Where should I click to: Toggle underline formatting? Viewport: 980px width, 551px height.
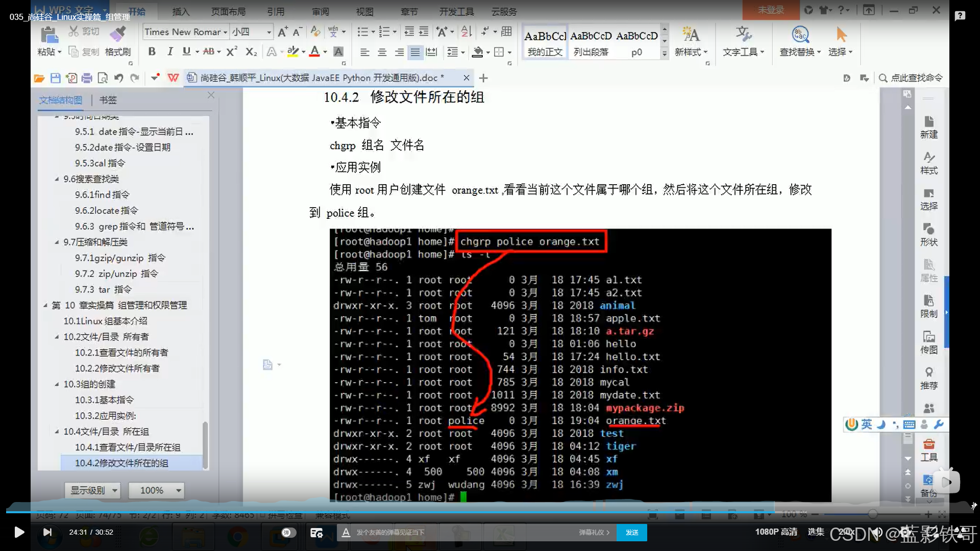186,52
